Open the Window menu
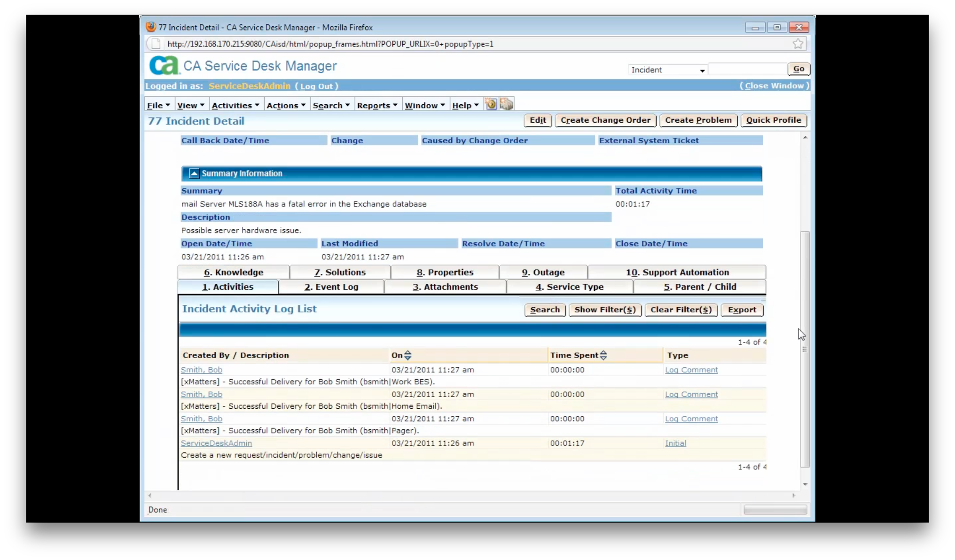The width and height of the screenshot is (955, 560). coord(425,105)
